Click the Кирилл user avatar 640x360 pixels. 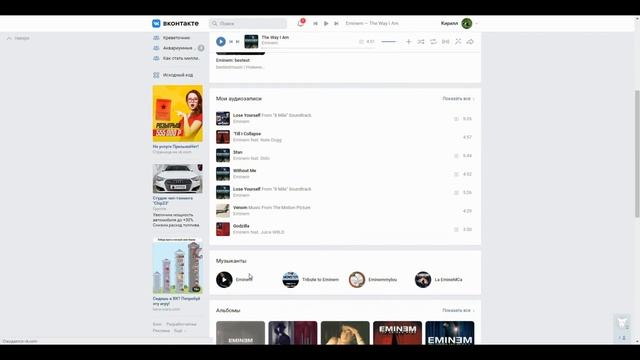pyautogui.click(x=467, y=23)
